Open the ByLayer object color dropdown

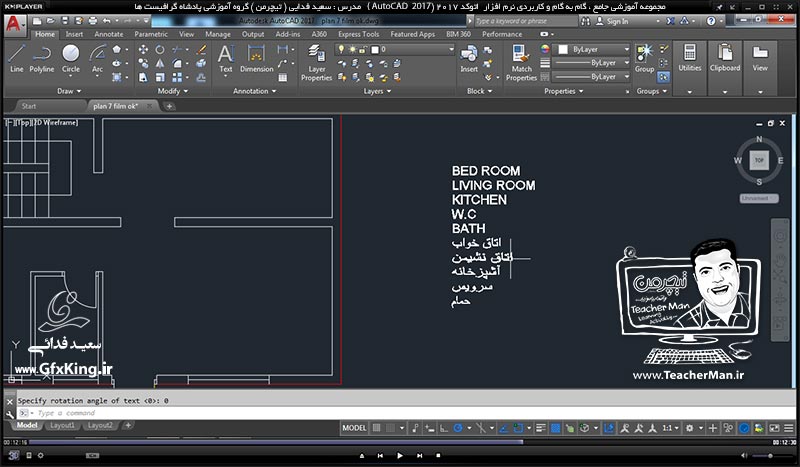(627, 50)
